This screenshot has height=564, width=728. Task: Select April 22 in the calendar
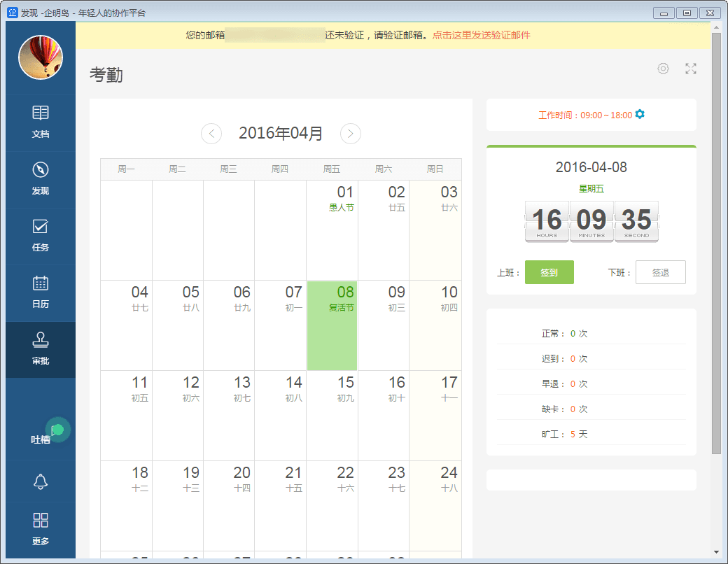(x=332, y=506)
